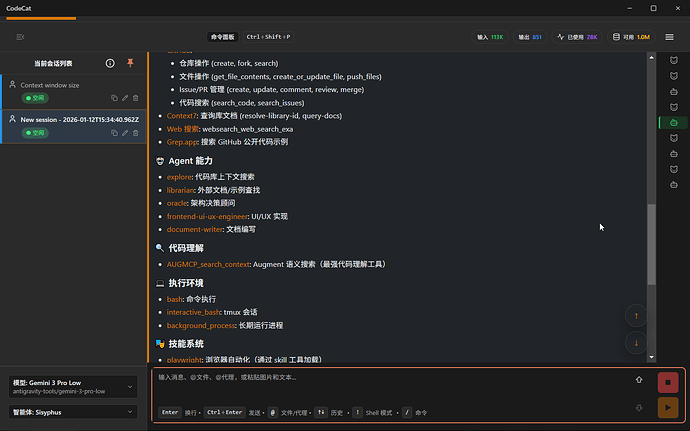
Task: Click the / 命令 hint icon
Action: [x=407, y=413]
